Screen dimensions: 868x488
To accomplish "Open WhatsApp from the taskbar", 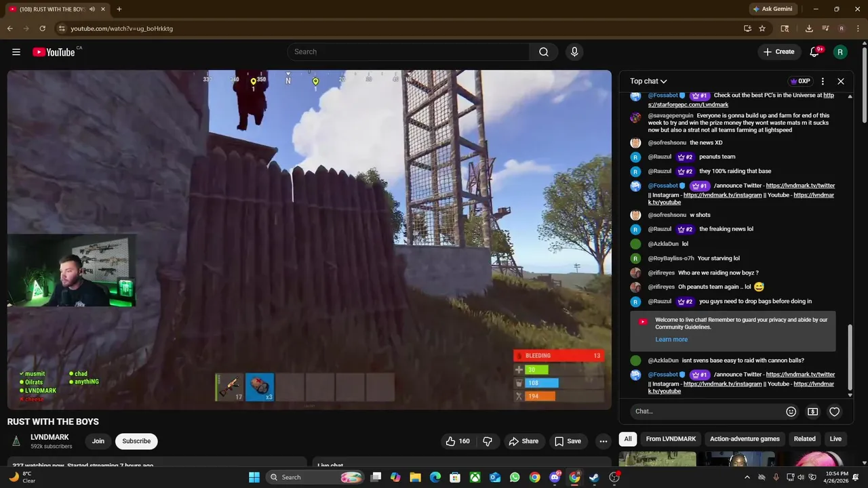I will (515, 477).
